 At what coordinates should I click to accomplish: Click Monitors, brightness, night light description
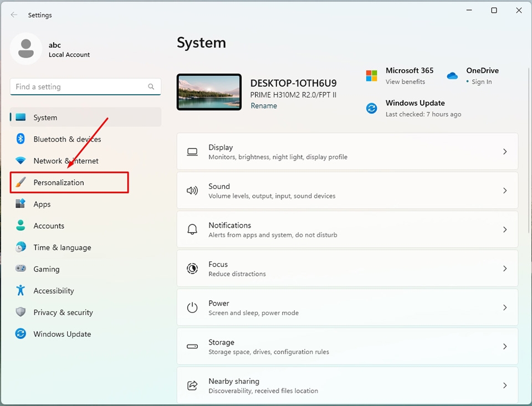(278, 157)
